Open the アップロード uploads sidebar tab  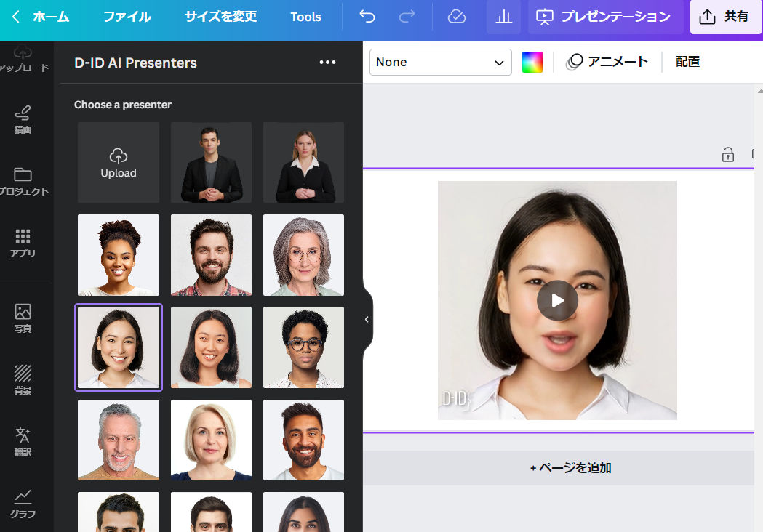[x=23, y=59]
